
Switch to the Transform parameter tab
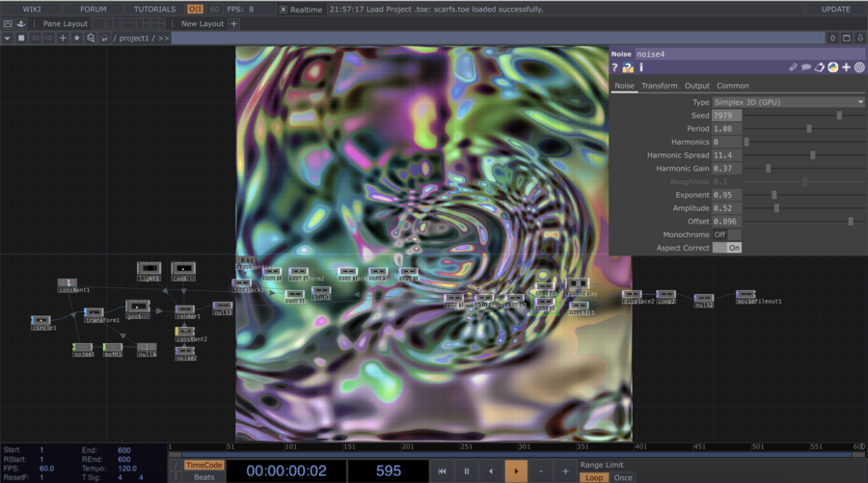[x=660, y=86]
